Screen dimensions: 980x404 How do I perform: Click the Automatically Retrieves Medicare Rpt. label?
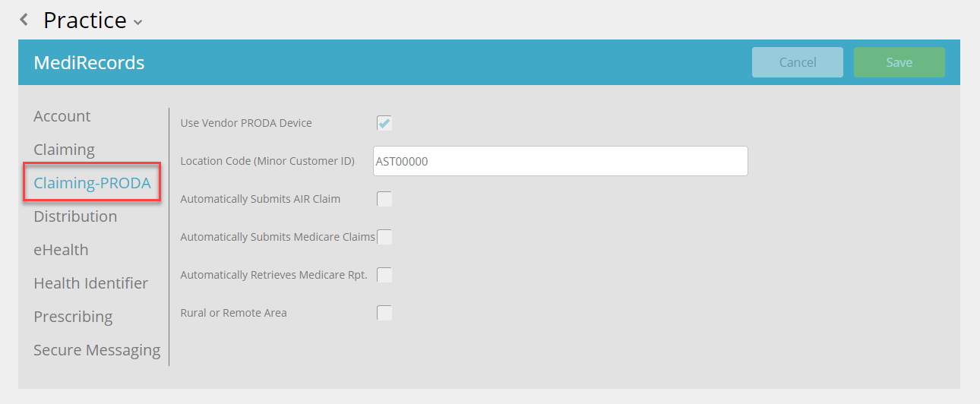(273, 275)
